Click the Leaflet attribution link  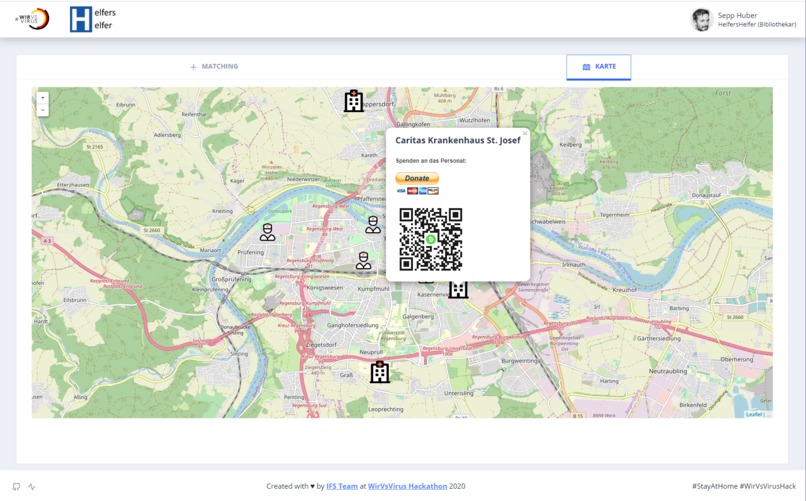click(754, 414)
